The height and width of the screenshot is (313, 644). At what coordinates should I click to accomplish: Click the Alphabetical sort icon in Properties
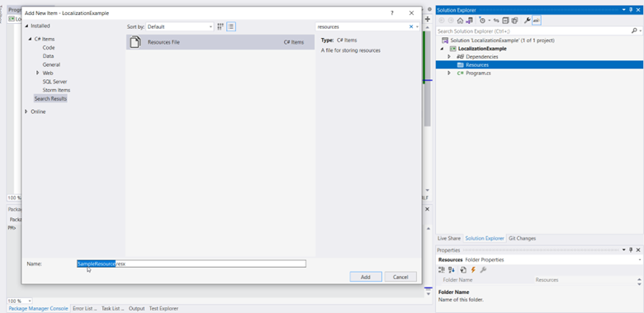(452, 270)
